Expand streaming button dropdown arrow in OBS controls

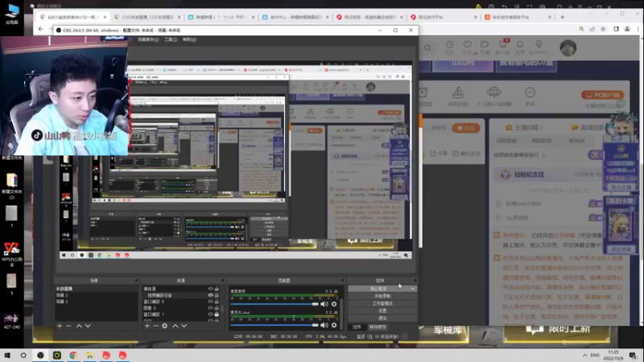coord(413,289)
